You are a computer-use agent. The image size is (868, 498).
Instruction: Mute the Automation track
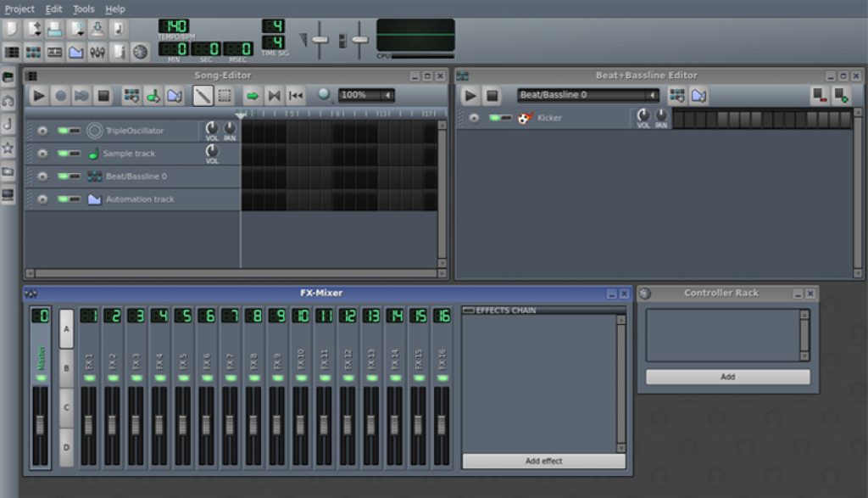tap(63, 199)
